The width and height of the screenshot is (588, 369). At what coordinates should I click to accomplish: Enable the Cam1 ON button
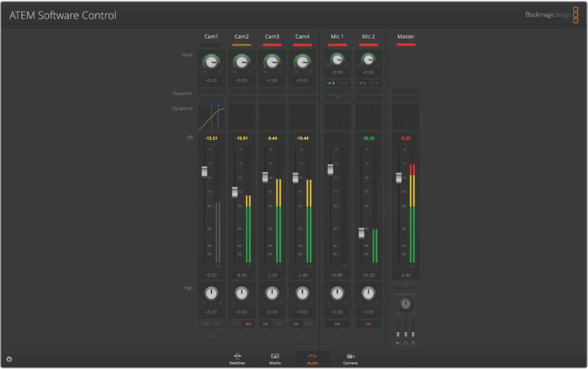click(205, 324)
